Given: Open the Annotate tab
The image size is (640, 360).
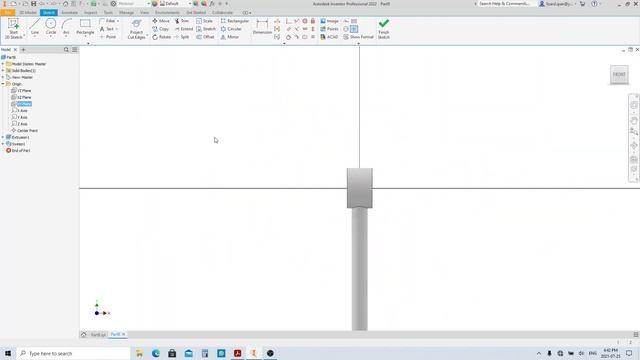Looking at the screenshot, I should coord(69,13).
